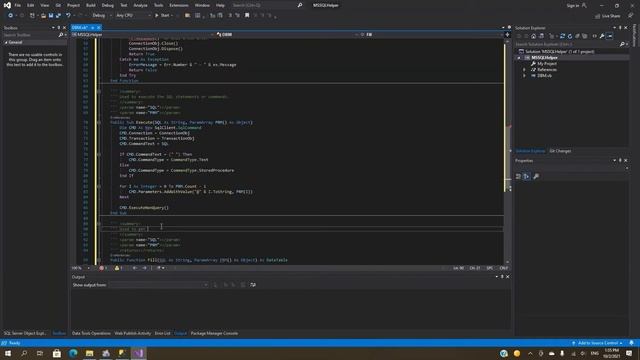Image resolution: width=640 pixels, height=360 pixels.
Task: Click the Search Toolbox field
Action: tap(31, 35)
